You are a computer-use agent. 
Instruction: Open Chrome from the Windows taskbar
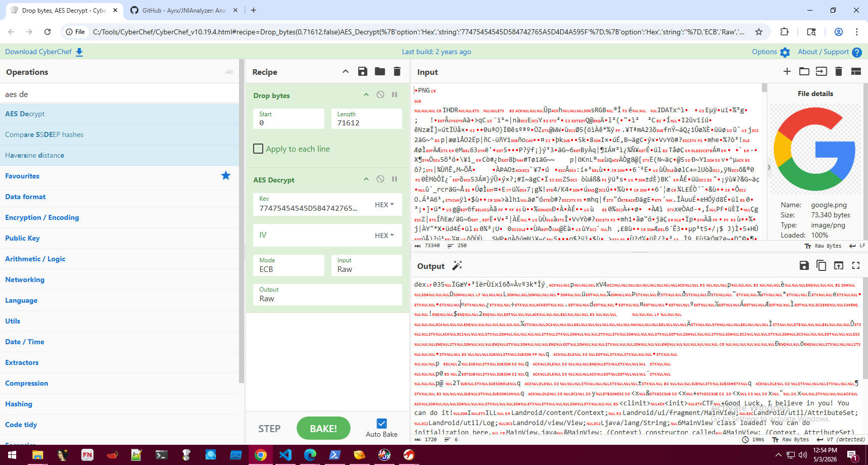(x=261, y=455)
